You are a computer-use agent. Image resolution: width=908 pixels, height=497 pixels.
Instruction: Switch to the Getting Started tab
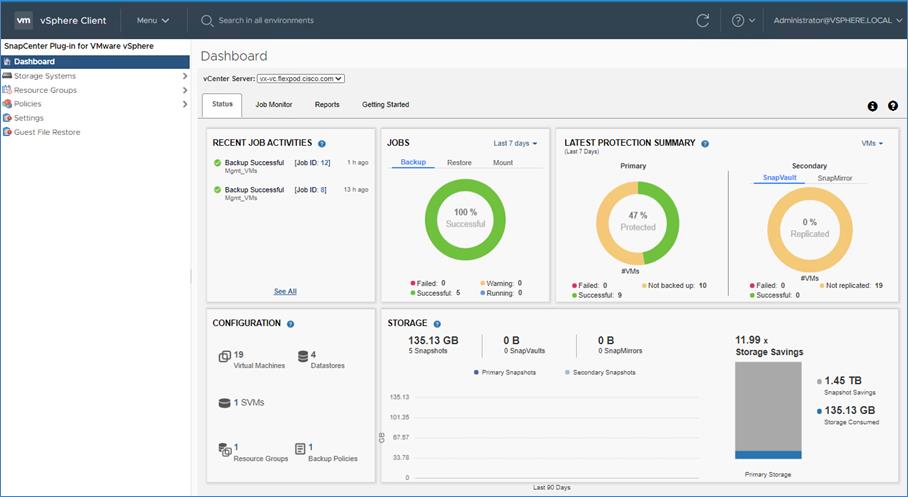[386, 105]
